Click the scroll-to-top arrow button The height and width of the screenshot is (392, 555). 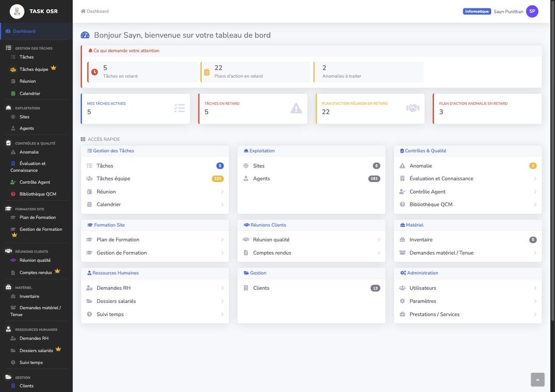[537, 380]
